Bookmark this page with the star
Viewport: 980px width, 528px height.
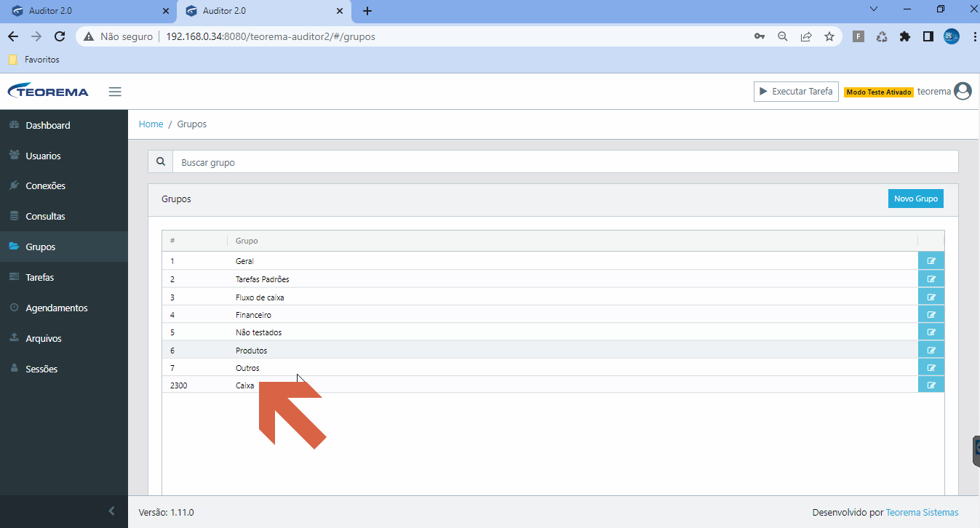[829, 36]
